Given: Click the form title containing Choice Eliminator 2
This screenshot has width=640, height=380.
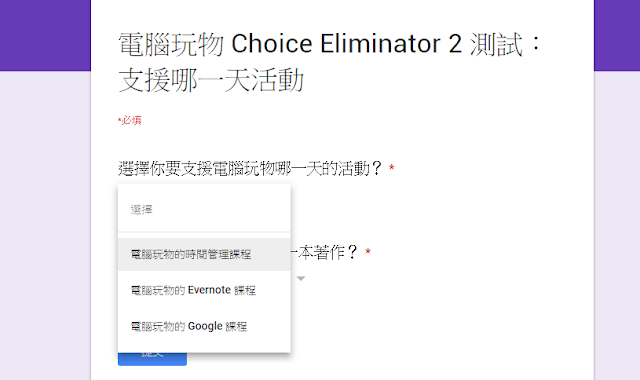Looking at the screenshot, I should tap(330, 61).
